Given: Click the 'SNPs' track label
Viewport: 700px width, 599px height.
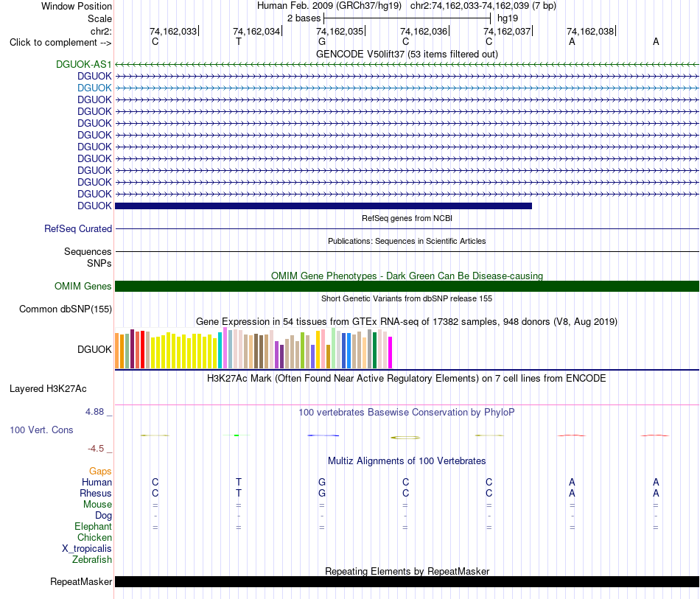Looking at the screenshot, I should pyautogui.click(x=99, y=263).
